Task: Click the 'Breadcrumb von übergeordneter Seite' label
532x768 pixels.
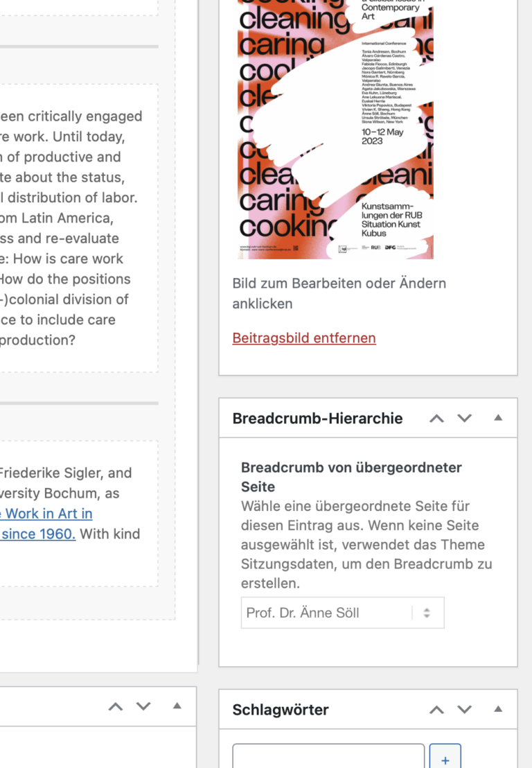Action: [351, 477]
